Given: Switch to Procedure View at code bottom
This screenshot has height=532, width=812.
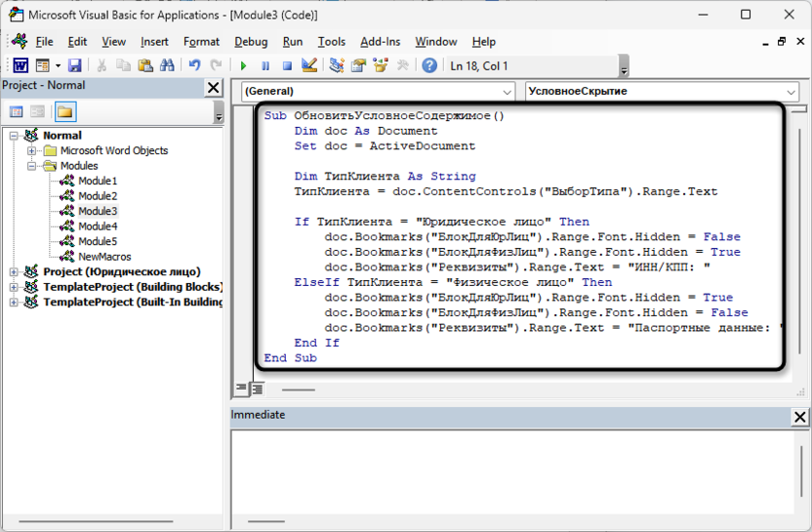Looking at the screenshot, I should click(241, 389).
